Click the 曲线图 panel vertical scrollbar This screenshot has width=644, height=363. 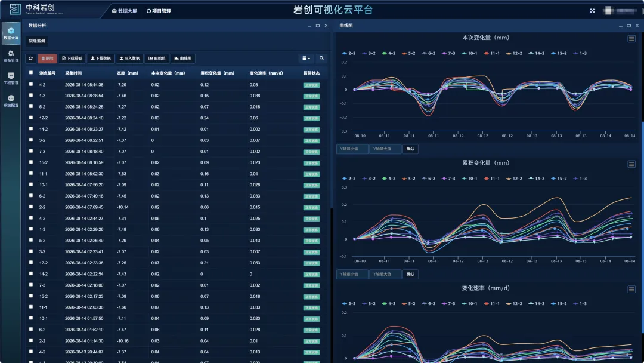point(642,227)
